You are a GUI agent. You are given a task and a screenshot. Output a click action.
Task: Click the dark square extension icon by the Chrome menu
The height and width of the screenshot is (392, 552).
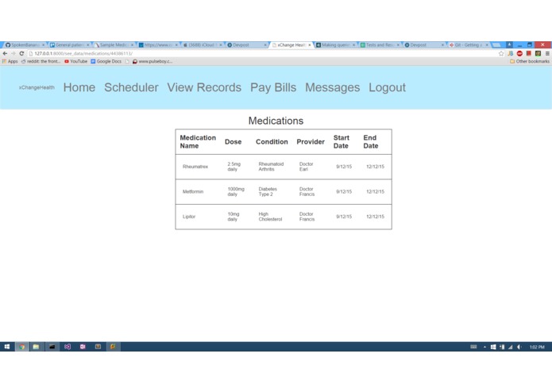(x=538, y=53)
